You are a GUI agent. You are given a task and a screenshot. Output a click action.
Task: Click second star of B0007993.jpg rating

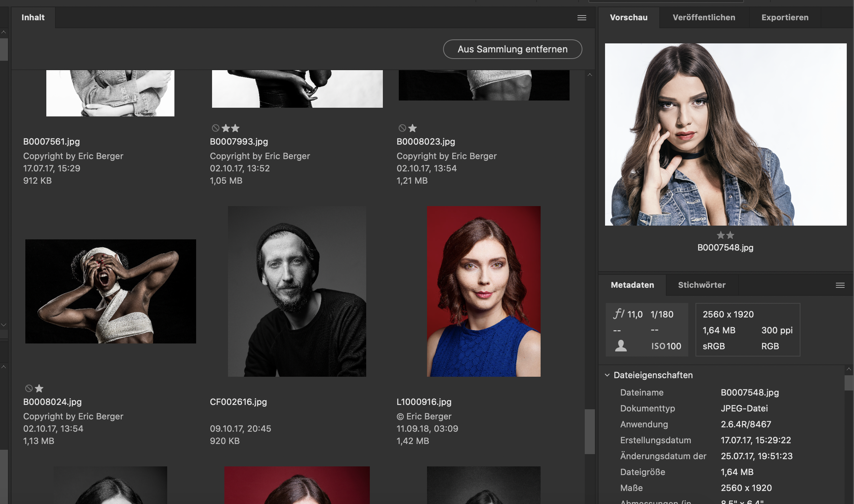(235, 128)
